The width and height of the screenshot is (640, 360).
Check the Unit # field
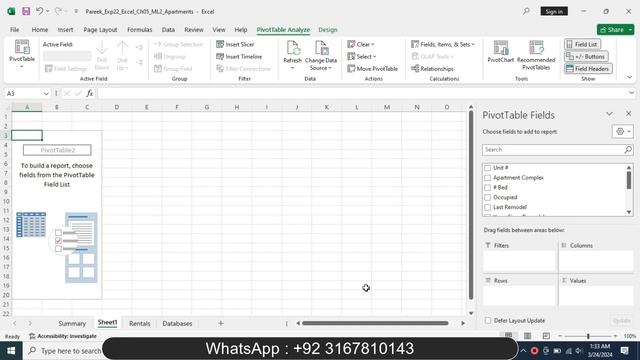[x=487, y=168]
